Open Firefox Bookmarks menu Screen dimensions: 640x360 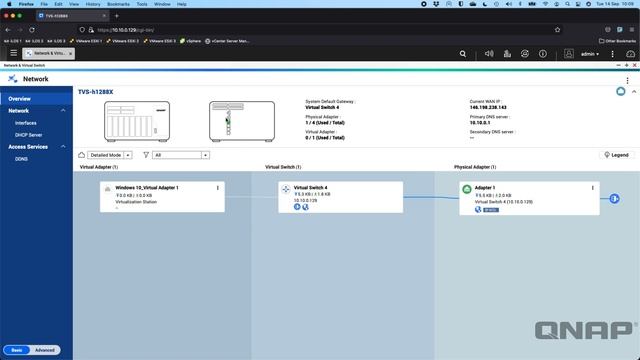pyautogui.click(x=118, y=4)
